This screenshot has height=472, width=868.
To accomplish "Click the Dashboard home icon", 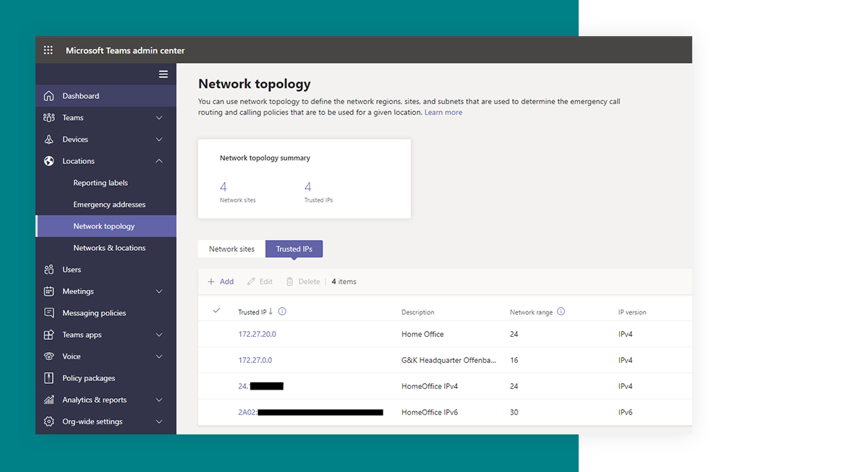I will click(49, 96).
